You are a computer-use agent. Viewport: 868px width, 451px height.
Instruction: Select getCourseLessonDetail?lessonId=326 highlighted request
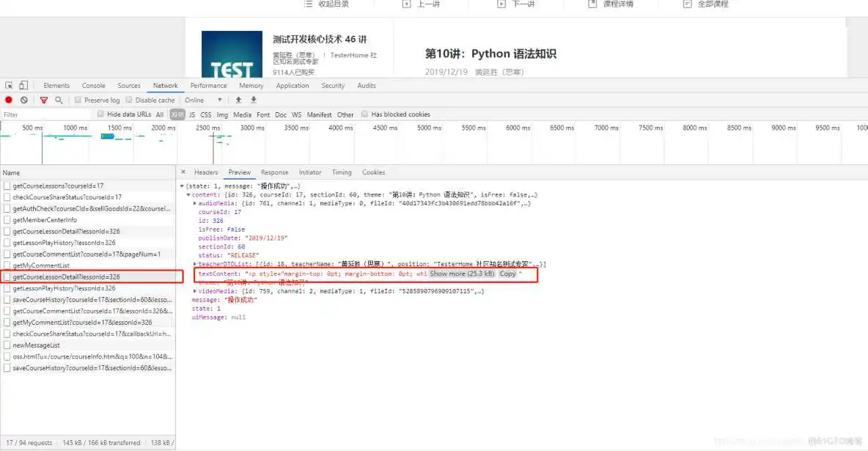click(x=88, y=276)
